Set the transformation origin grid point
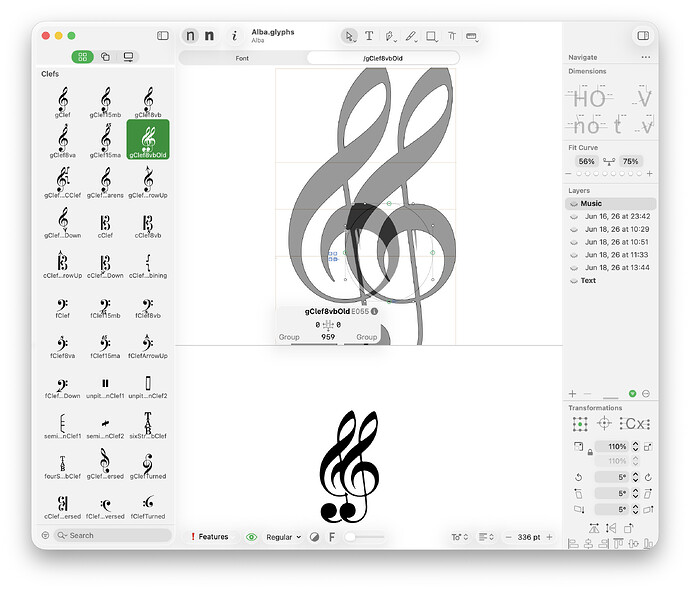This screenshot has height=591, width=689. (580, 424)
